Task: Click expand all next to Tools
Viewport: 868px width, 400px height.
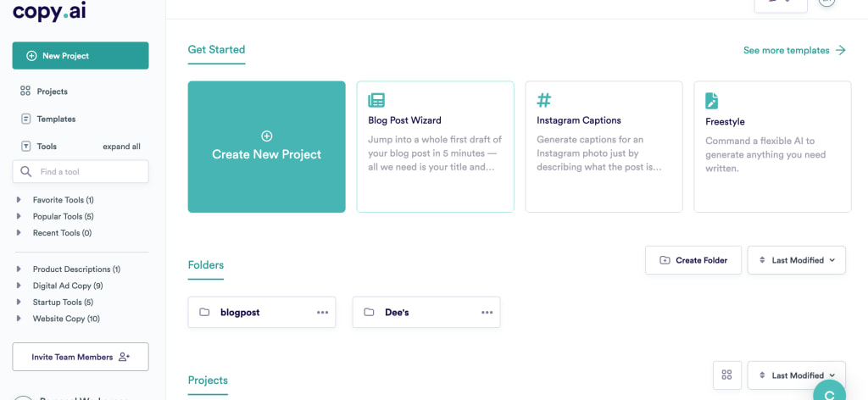Action: (x=121, y=147)
